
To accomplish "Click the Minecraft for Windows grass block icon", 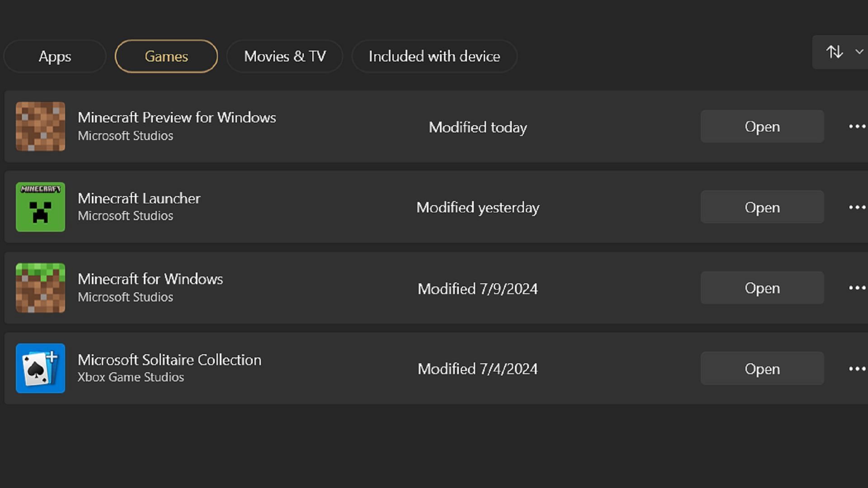I will click(40, 288).
